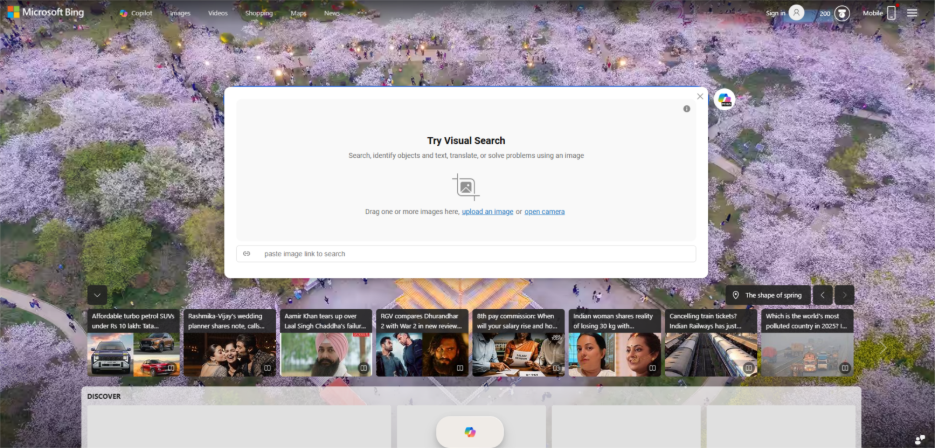
Task: Click the Copilot icon beside Visual Search dialog
Action: coord(725,99)
